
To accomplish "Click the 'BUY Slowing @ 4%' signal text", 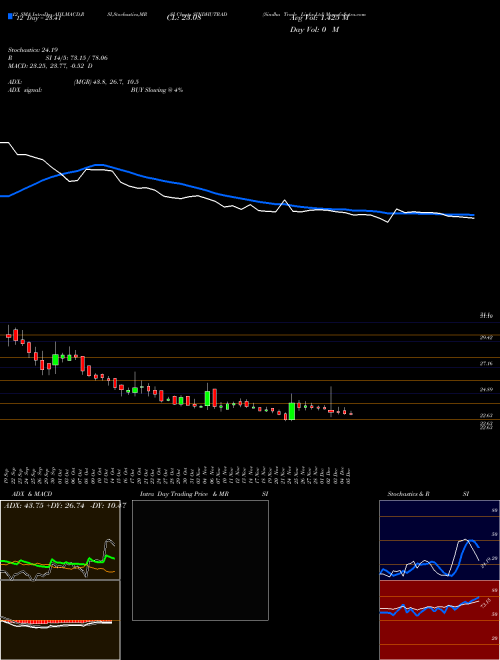I will point(157,90).
